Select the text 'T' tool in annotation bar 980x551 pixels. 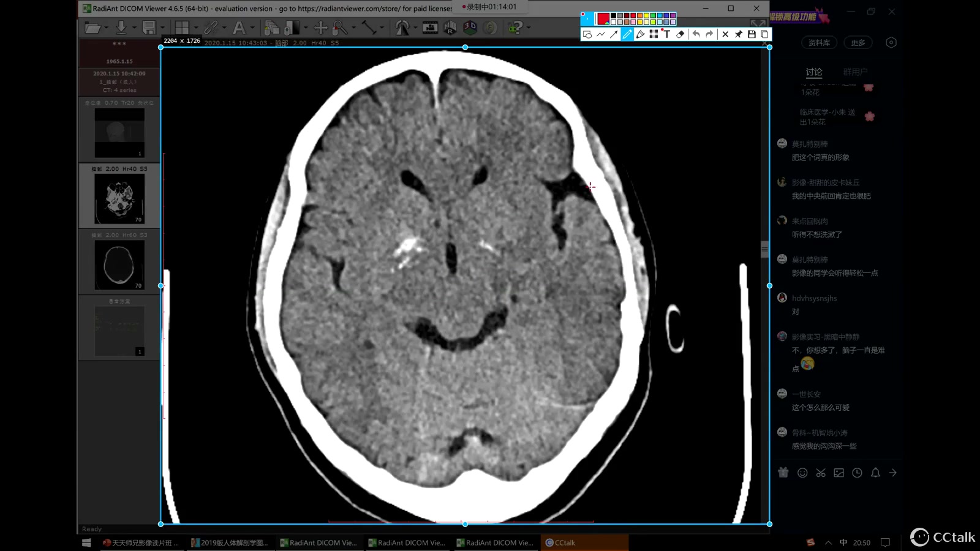(666, 34)
